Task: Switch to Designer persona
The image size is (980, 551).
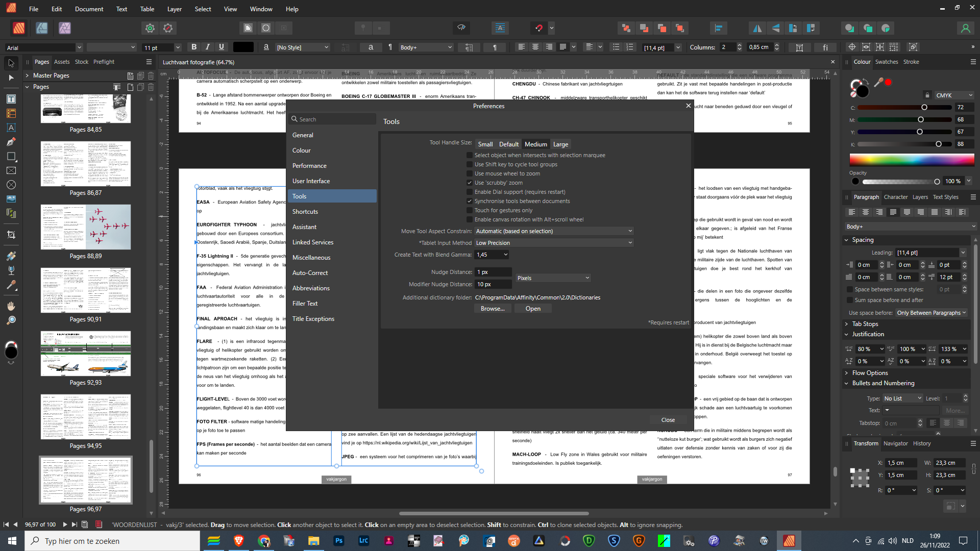Action: pos(42,28)
